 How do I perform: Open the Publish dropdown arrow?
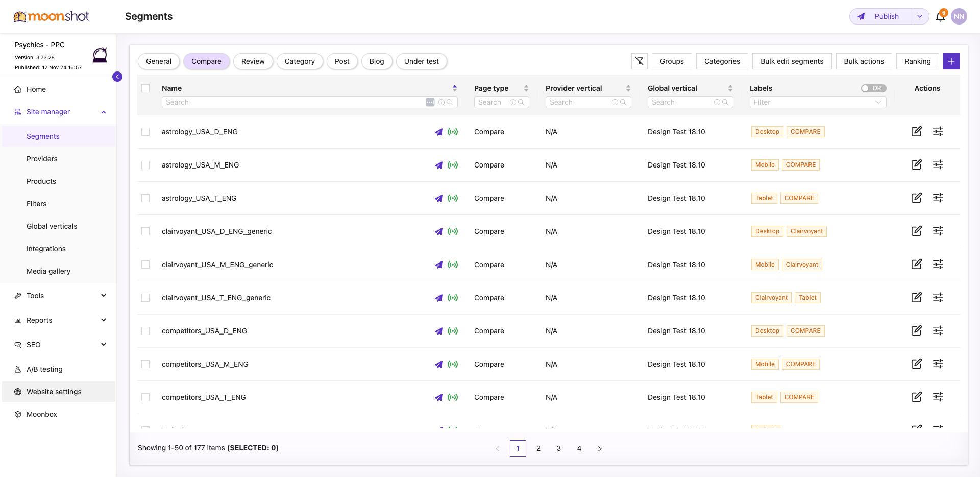(920, 16)
